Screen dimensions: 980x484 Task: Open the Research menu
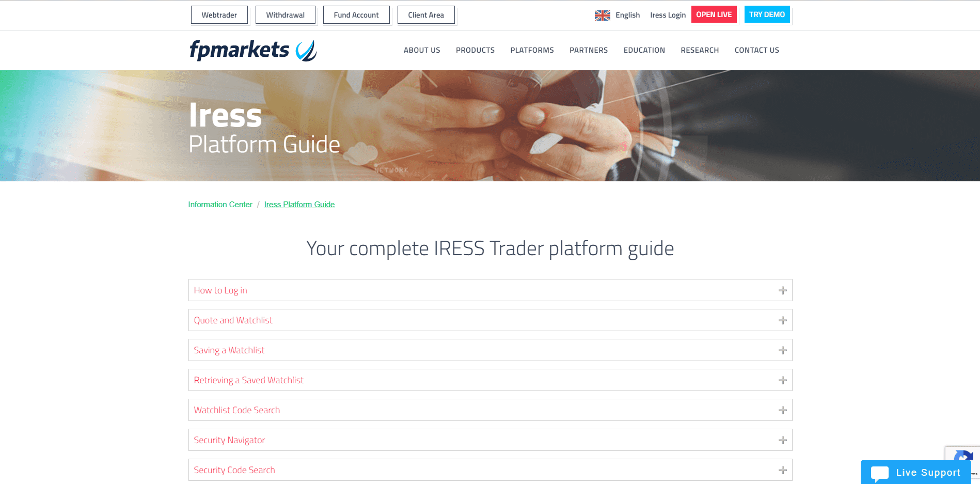700,50
